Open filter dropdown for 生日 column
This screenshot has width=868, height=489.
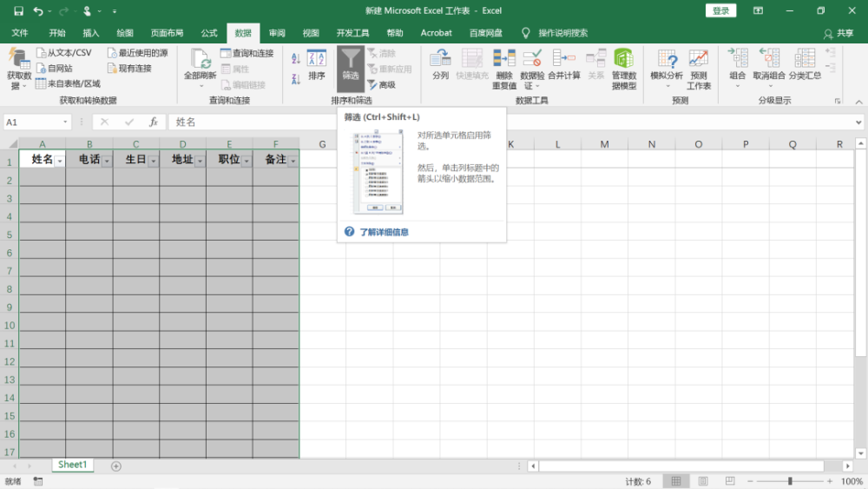154,162
